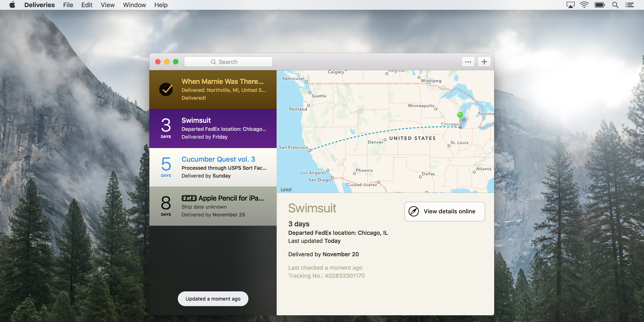This screenshot has height=322, width=644.
Task: Select Apple Pencil for iPad delivery
Action: (x=213, y=206)
